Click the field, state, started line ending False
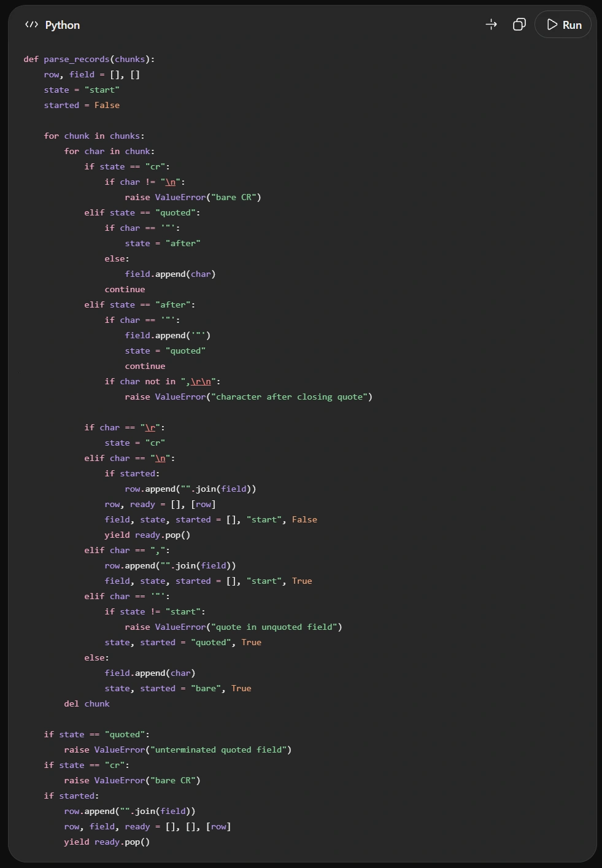This screenshot has width=602, height=868. point(211,519)
